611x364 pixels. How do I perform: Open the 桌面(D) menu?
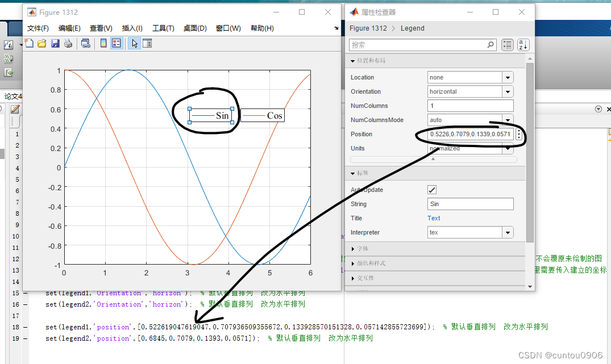tap(195, 28)
